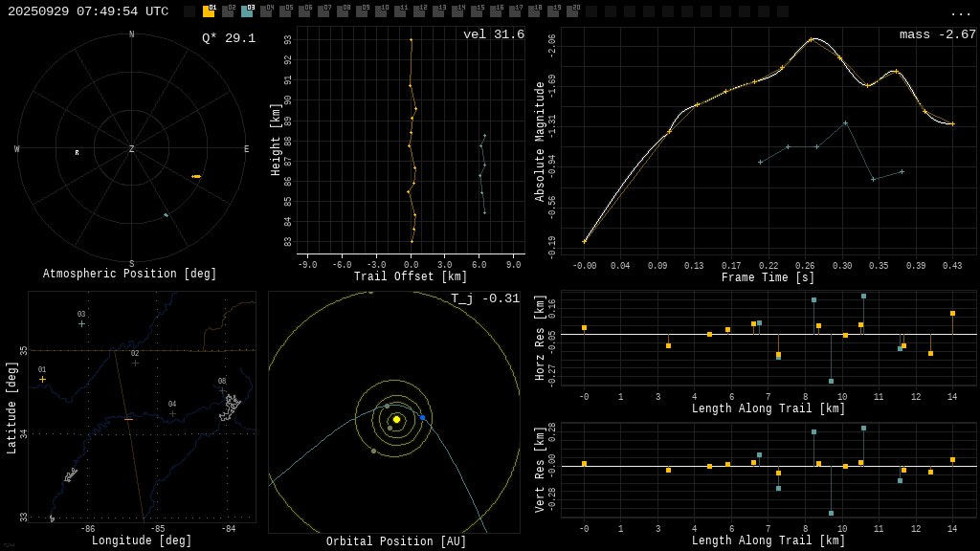
Task: Select station 04 cross marker on map
Action: coord(172,413)
